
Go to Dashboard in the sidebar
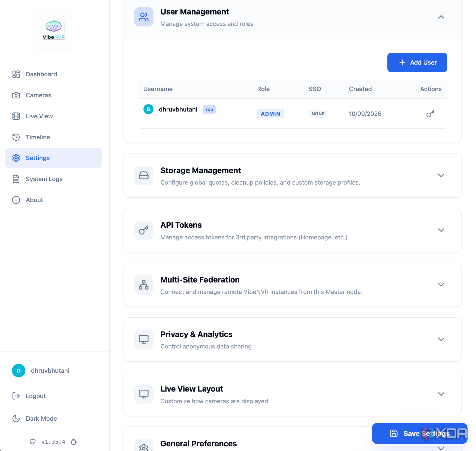[x=53, y=74]
